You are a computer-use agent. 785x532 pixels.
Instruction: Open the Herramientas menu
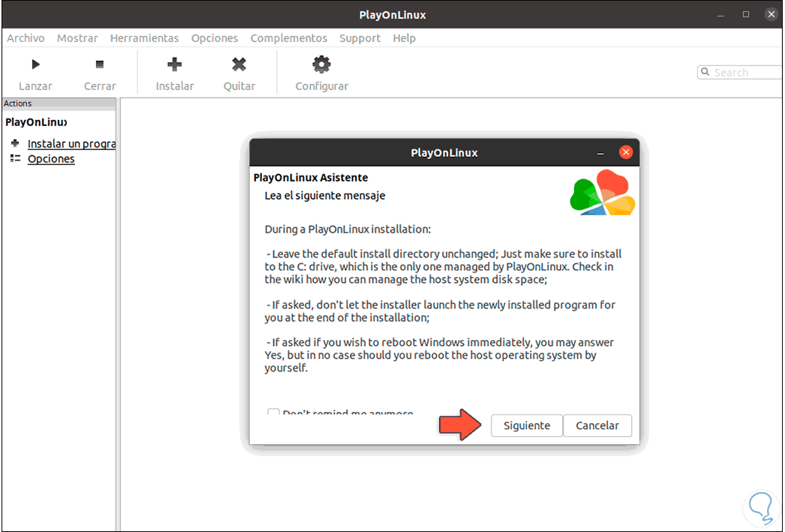click(144, 38)
